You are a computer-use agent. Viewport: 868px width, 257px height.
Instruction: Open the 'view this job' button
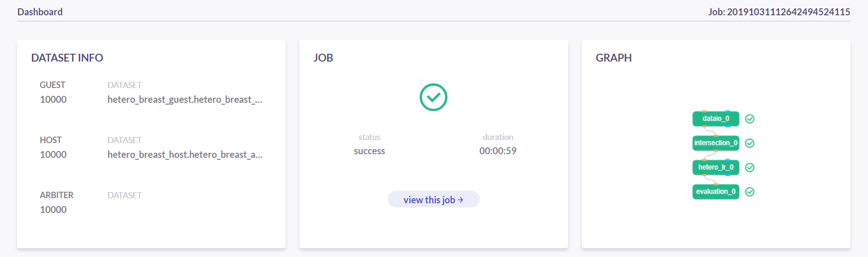(x=433, y=200)
